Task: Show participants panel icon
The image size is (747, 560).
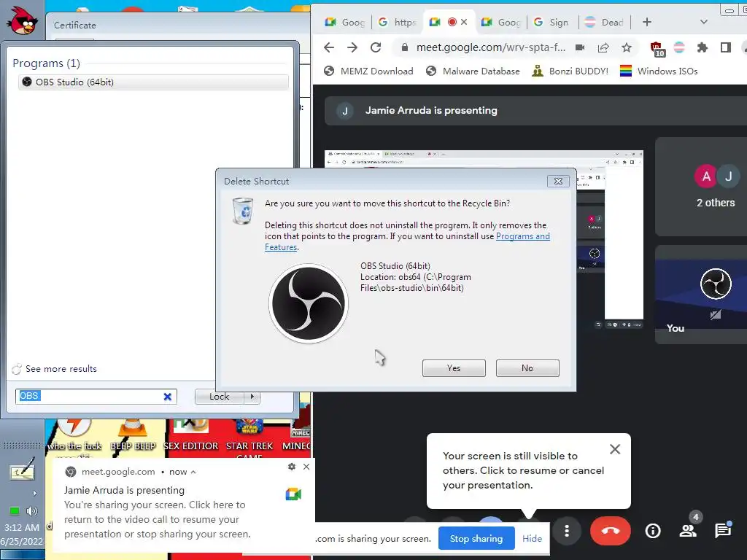Action: (x=687, y=531)
